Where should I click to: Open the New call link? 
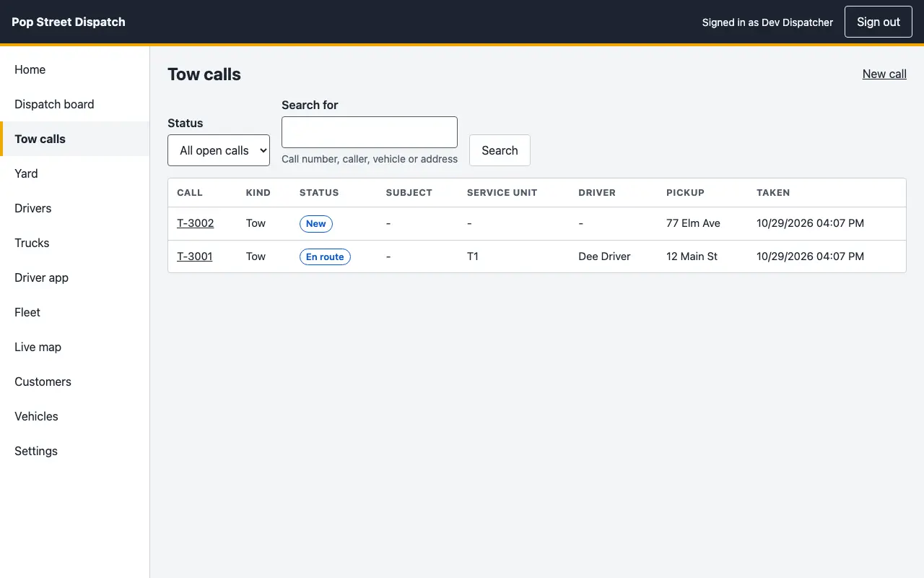884,74
